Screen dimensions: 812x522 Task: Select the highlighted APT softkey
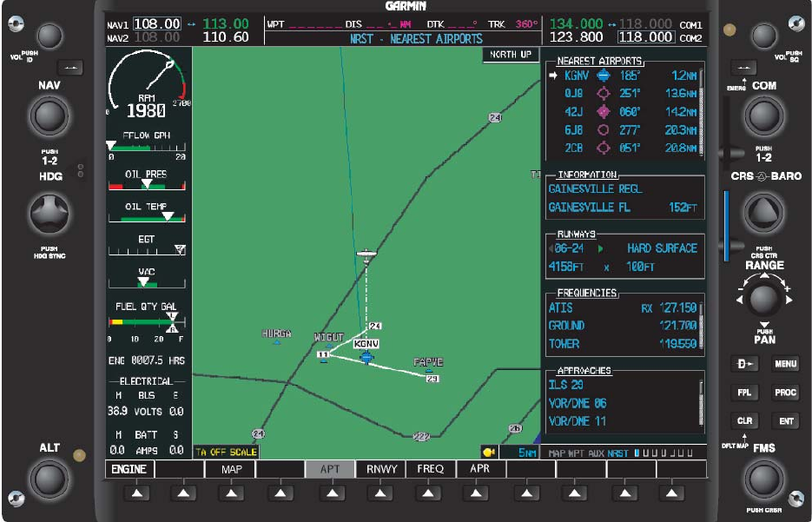(x=330, y=469)
